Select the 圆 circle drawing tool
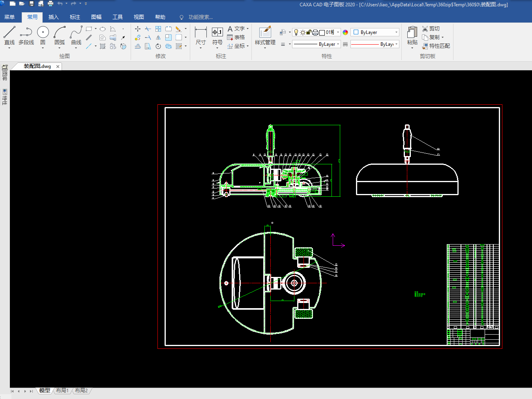The width and height of the screenshot is (532, 399). click(43, 32)
